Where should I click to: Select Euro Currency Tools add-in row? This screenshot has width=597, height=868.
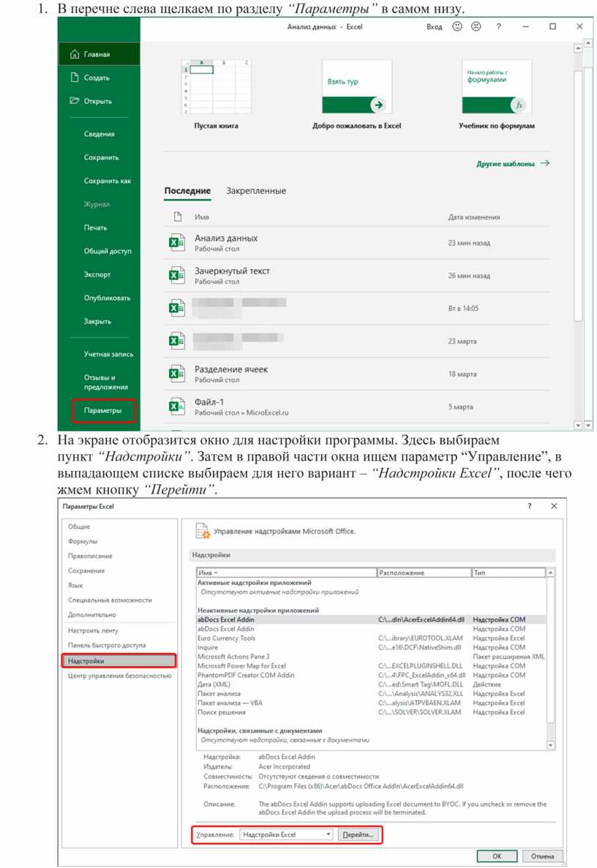tap(371, 638)
